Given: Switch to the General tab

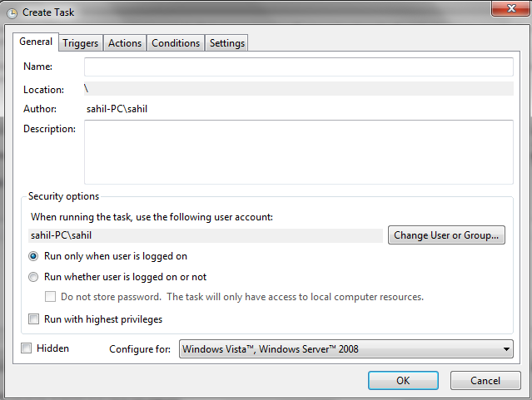Looking at the screenshot, I should coord(36,42).
